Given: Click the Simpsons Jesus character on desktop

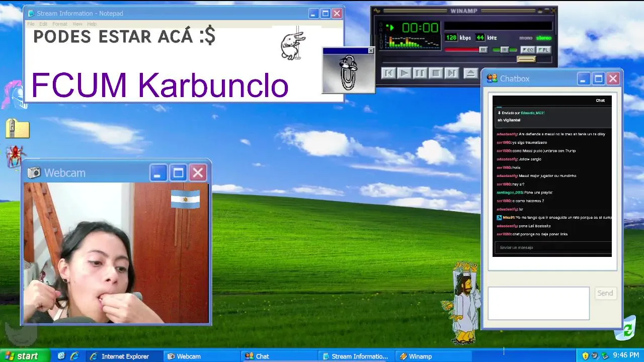Looking at the screenshot, I should point(464,303).
